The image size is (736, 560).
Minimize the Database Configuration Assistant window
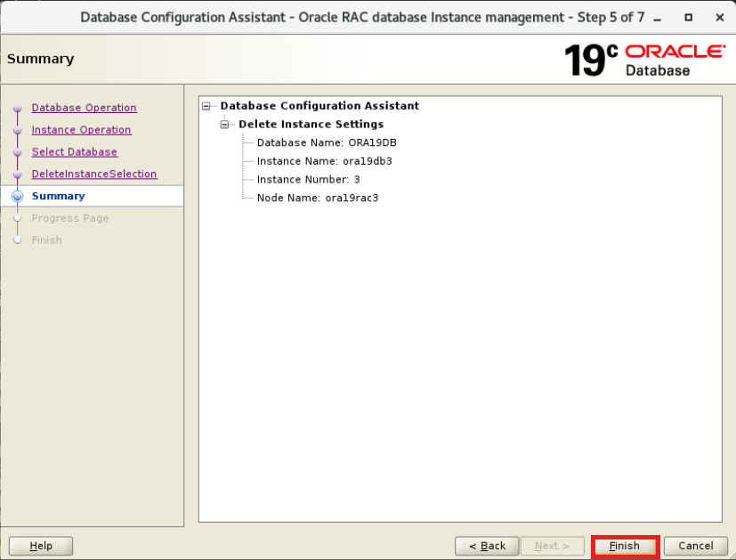(x=658, y=18)
